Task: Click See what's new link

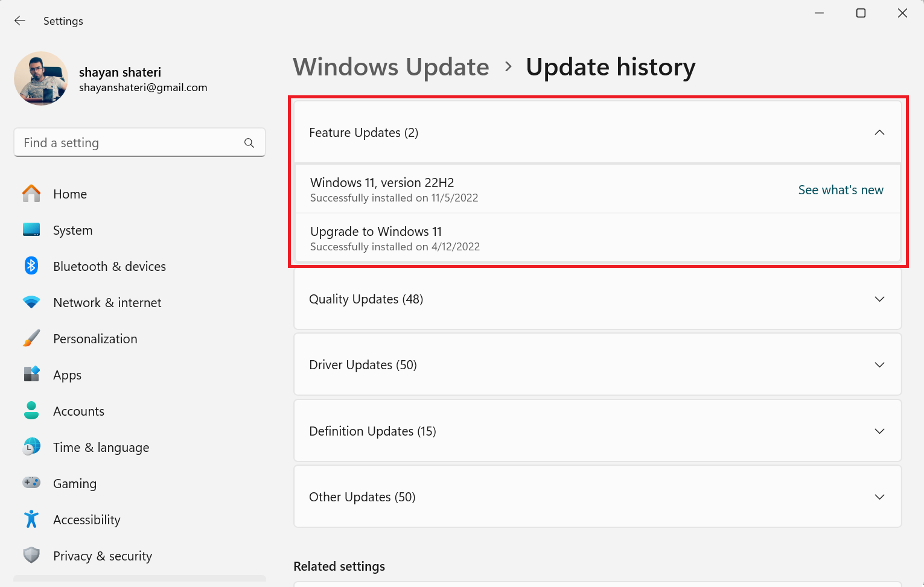Action: (841, 190)
